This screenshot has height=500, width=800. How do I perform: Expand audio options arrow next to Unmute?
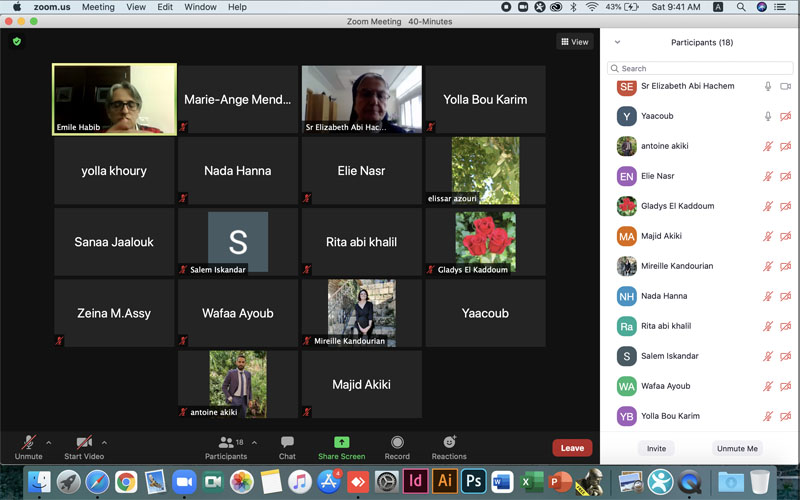tap(48, 442)
